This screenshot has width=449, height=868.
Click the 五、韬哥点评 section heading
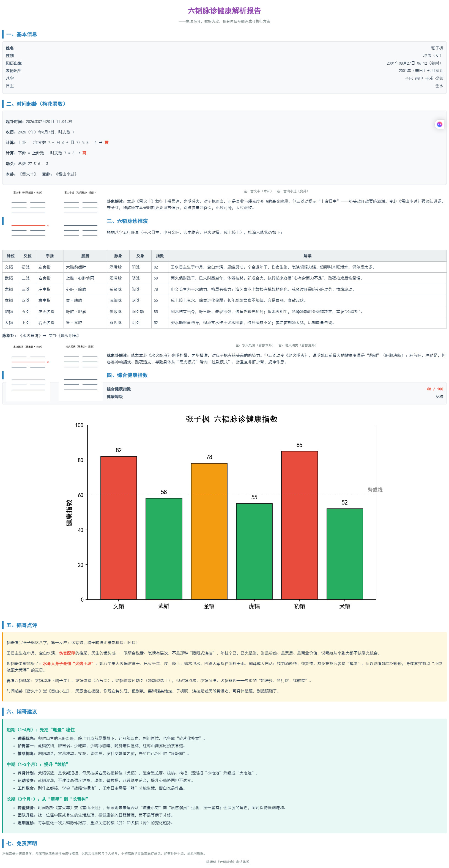click(x=21, y=625)
